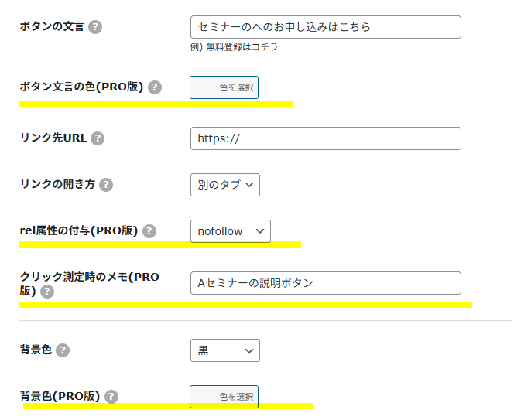Click help icon next to ボタン文言の色(PRO版)
The image size is (531, 420).
[155, 87]
